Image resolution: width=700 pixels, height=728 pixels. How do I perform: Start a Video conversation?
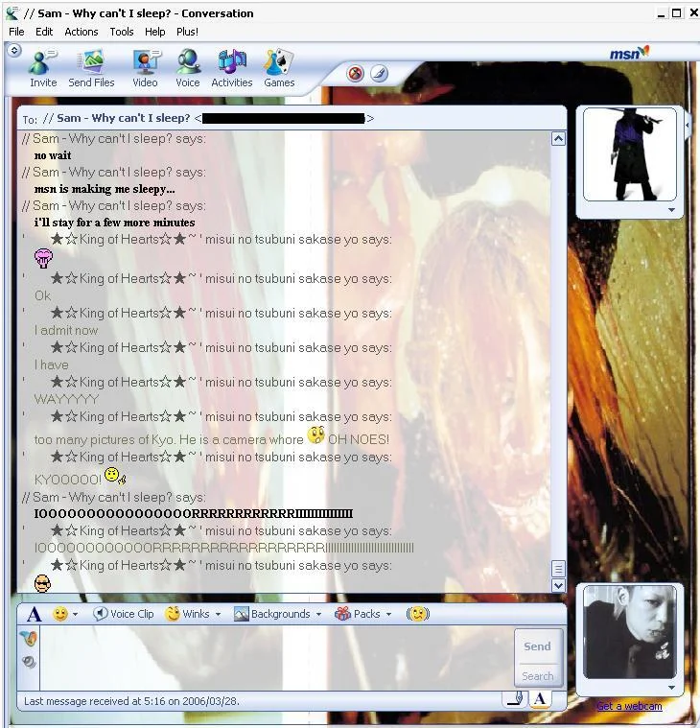[146, 68]
